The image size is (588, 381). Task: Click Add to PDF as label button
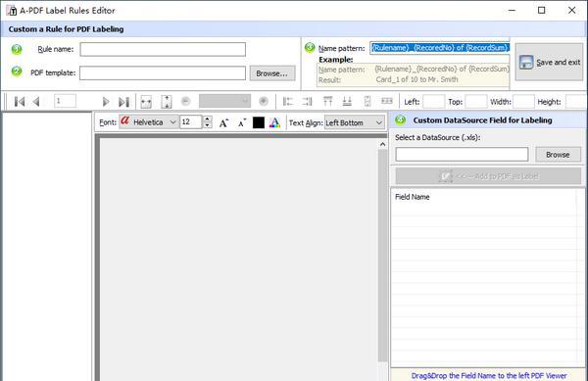coord(488,176)
